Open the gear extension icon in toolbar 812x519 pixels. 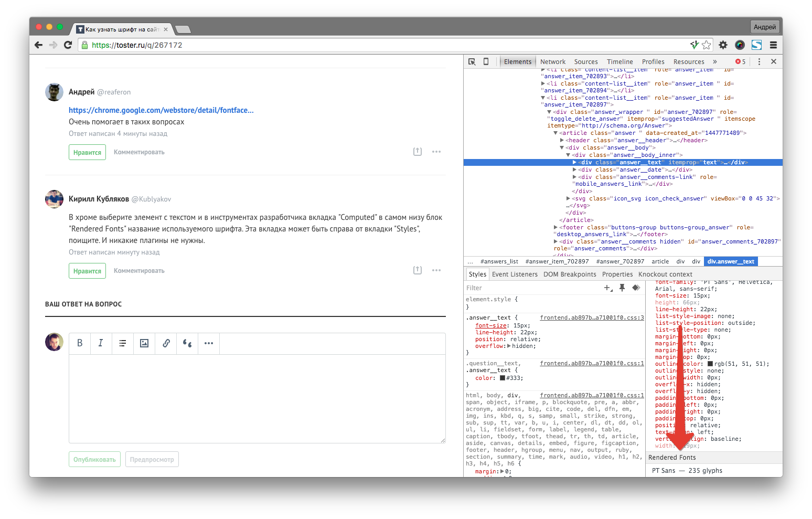(723, 45)
